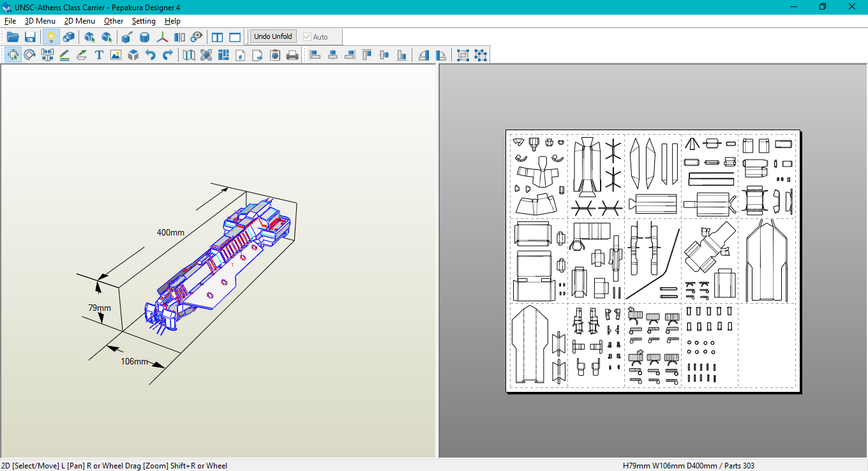The image size is (868, 471).
Task: Click the Print icon
Action: (292, 55)
